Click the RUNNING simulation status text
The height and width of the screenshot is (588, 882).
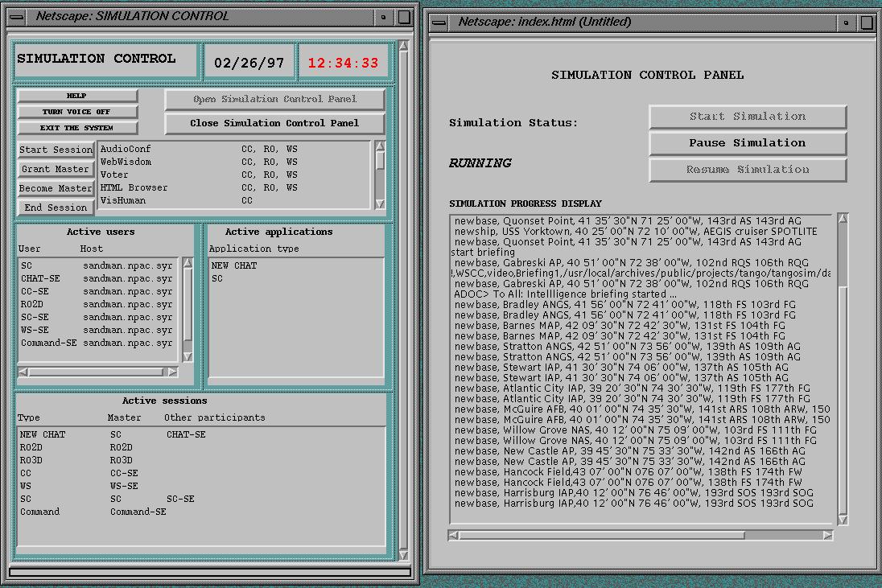click(x=480, y=163)
